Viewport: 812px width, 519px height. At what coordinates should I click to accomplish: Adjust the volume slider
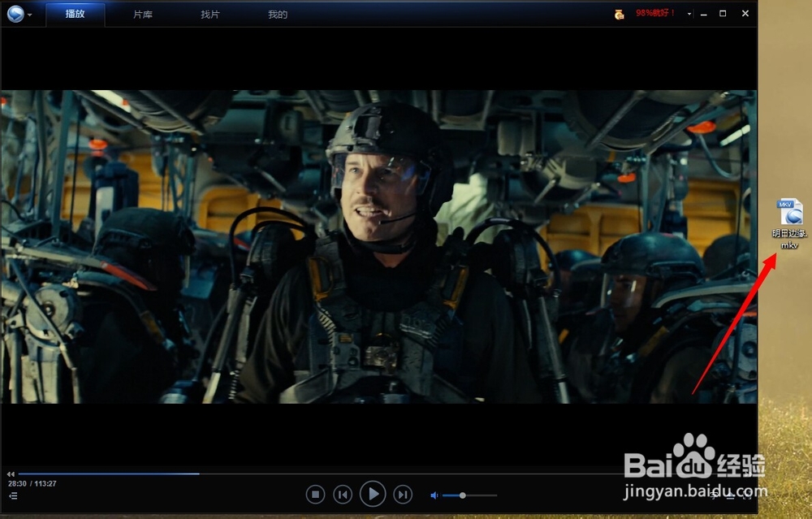pos(469,495)
